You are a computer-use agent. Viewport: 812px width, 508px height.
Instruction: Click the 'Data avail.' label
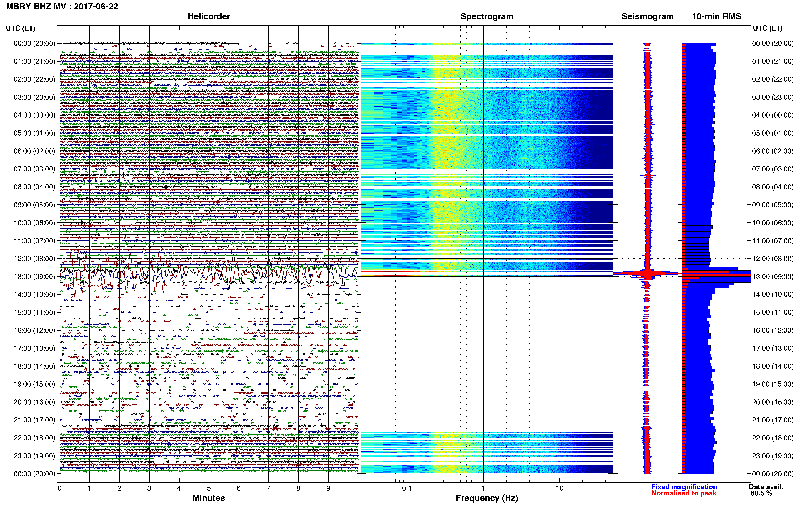click(x=766, y=487)
